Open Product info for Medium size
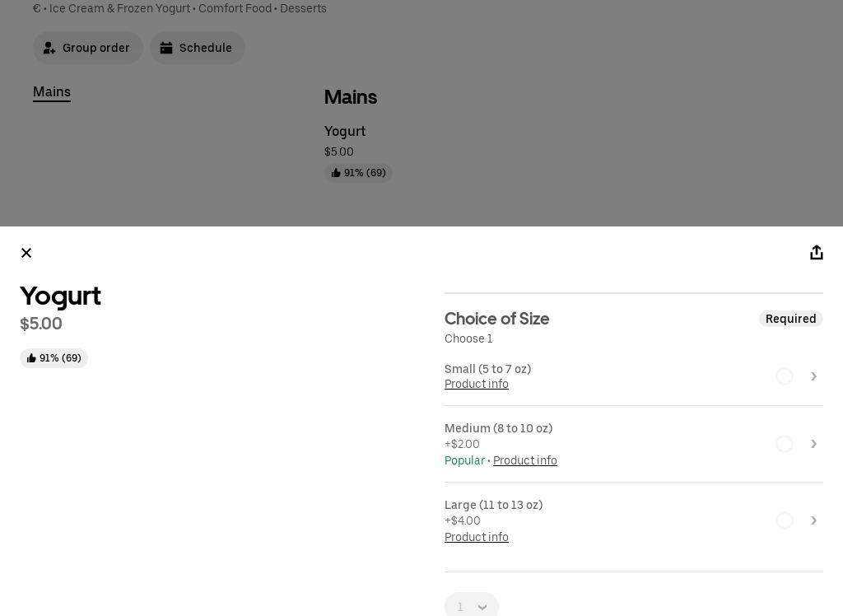 pos(525,461)
